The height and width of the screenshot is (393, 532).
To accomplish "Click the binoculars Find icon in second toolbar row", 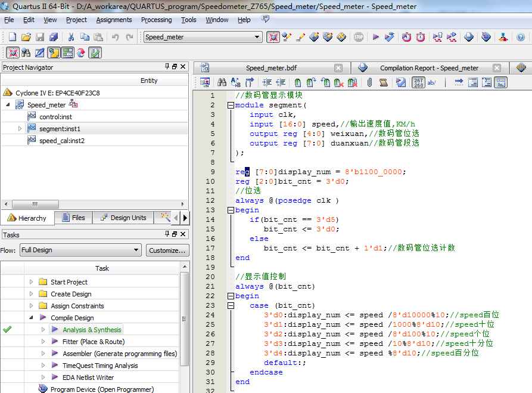I will coord(26,52).
